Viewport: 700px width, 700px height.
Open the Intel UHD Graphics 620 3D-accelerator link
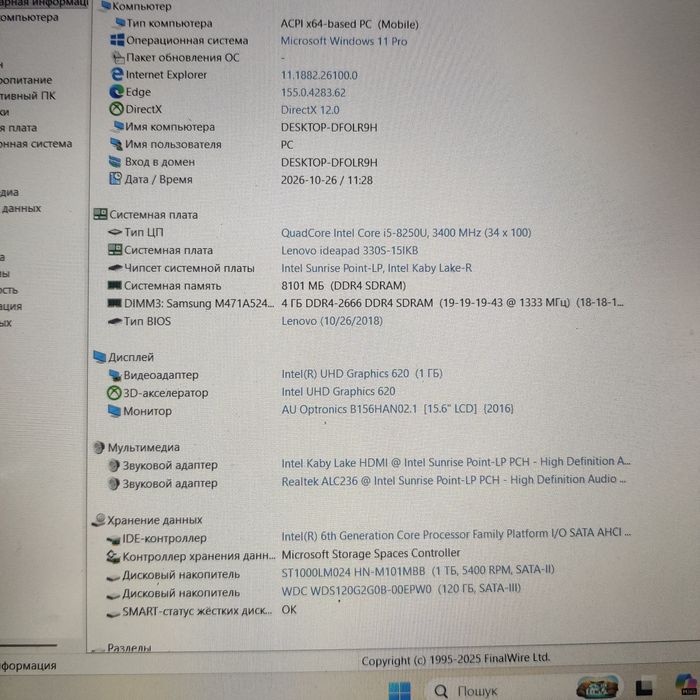point(338,392)
